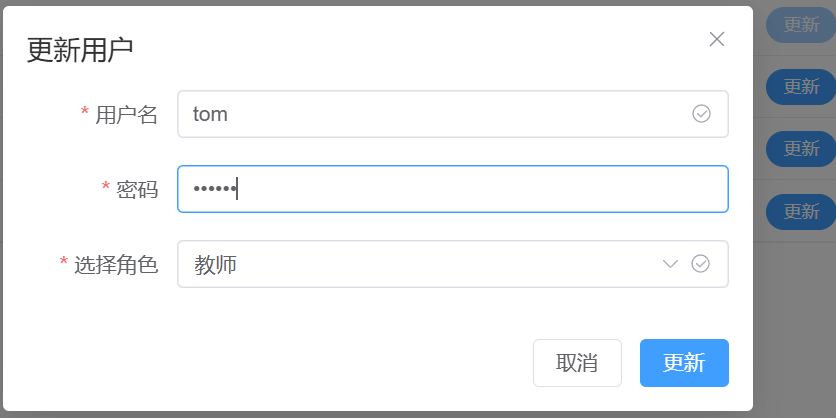
Task: Close the 更新用户 dialog with the X icon
Action: (716, 39)
